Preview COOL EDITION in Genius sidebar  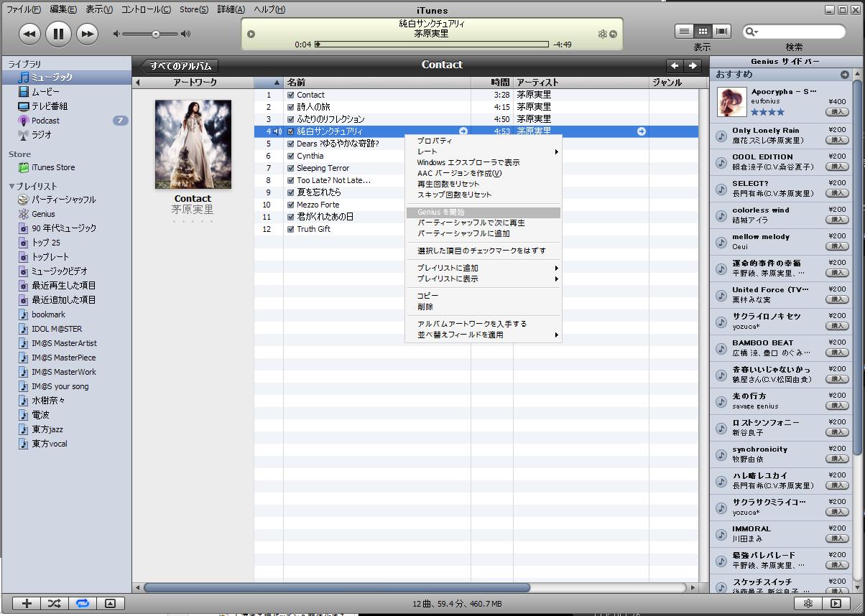721,162
